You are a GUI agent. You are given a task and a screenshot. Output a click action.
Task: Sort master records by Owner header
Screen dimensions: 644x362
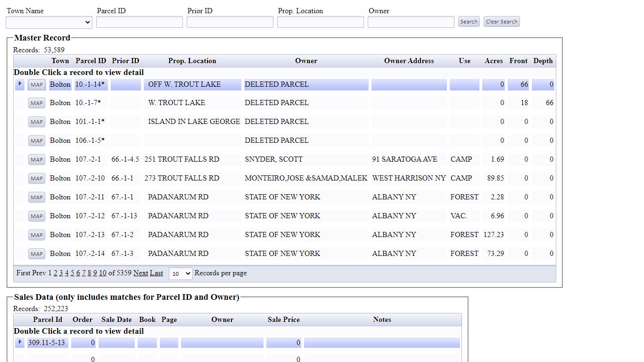point(306,61)
